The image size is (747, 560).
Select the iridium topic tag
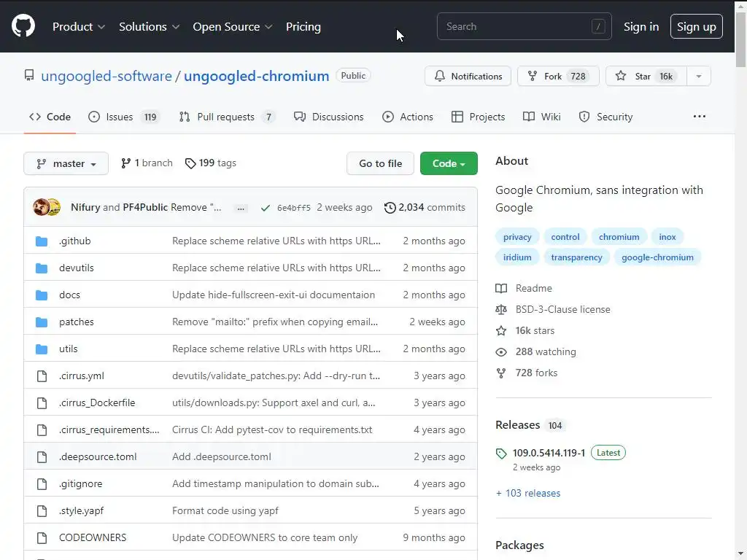click(x=517, y=257)
